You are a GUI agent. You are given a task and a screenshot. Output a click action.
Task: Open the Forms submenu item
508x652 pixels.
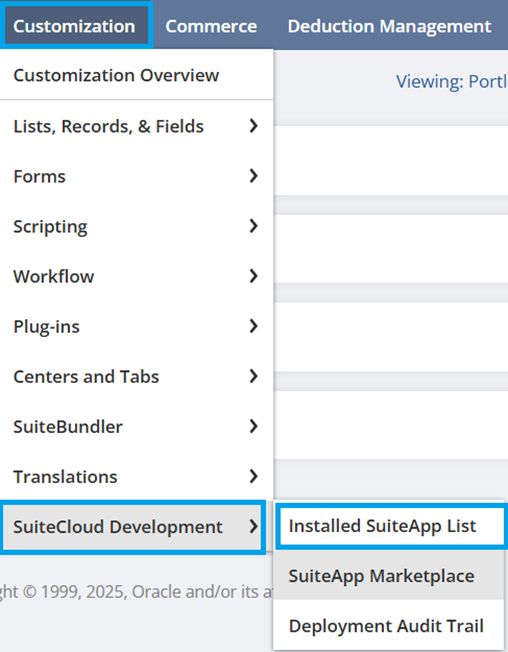136,176
